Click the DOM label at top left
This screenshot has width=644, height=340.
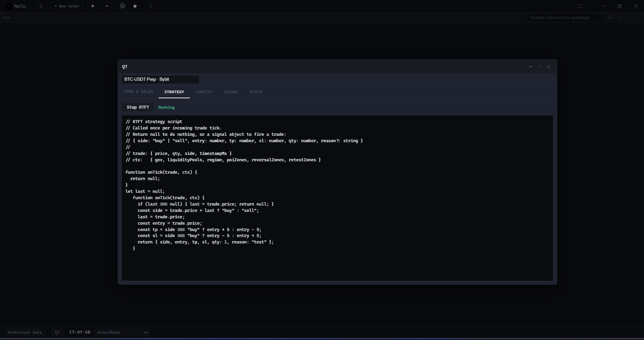(x=7, y=18)
